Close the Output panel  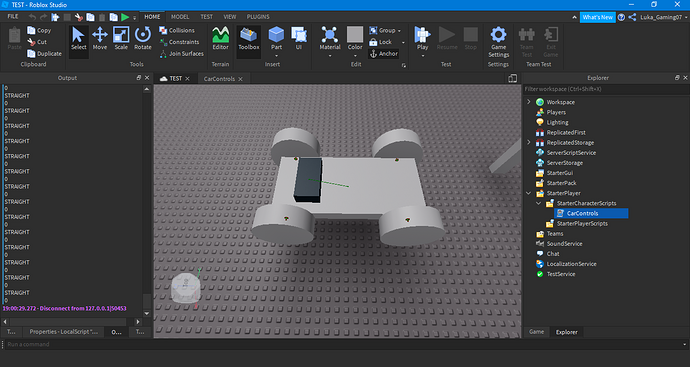point(147,78)
